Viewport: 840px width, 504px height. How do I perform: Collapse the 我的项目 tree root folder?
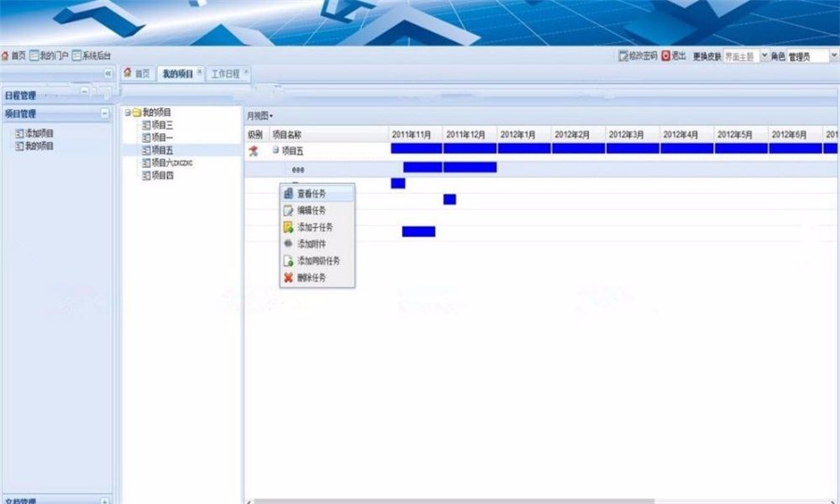click(128, 113)
